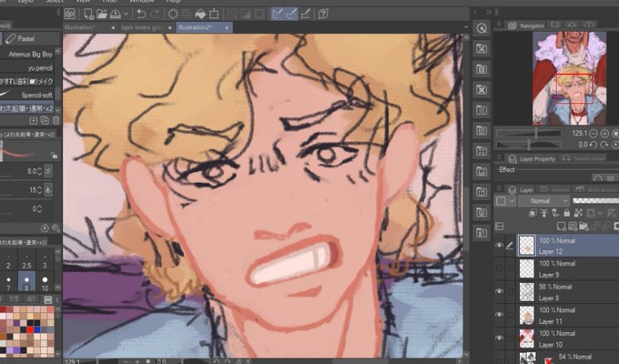Open dynamics button beside the 15 value
Image resolution: width=619 pixels, height=364 pixels.
pos(48,190)
